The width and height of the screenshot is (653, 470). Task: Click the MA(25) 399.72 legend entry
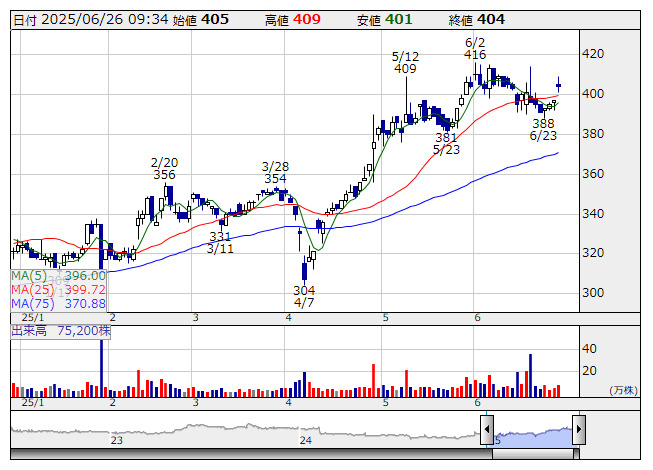coord(58,290)
